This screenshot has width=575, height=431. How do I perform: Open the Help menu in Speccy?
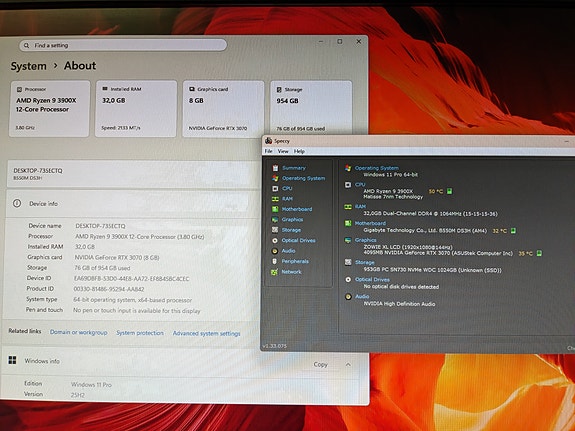point(299,151)
